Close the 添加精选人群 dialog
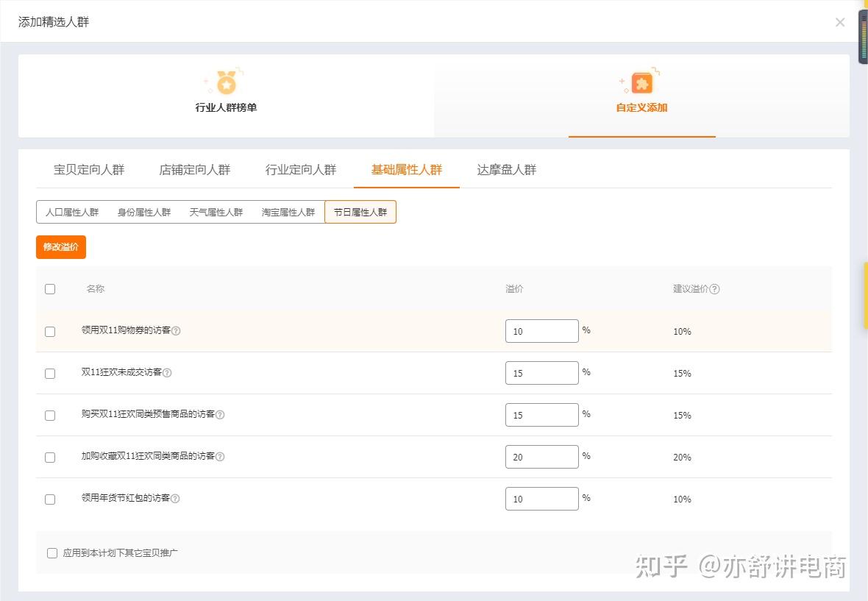This screenshot has height=601, width=868. 840,22
